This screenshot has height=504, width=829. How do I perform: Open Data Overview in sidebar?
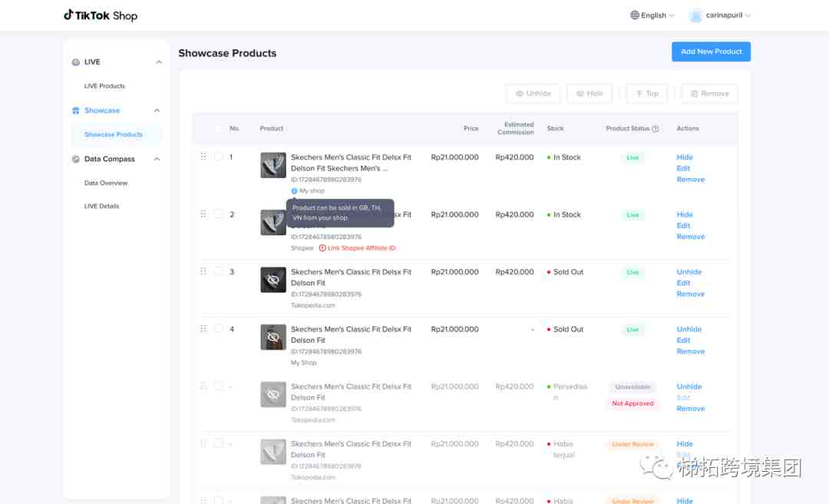(x=106, y=183)
